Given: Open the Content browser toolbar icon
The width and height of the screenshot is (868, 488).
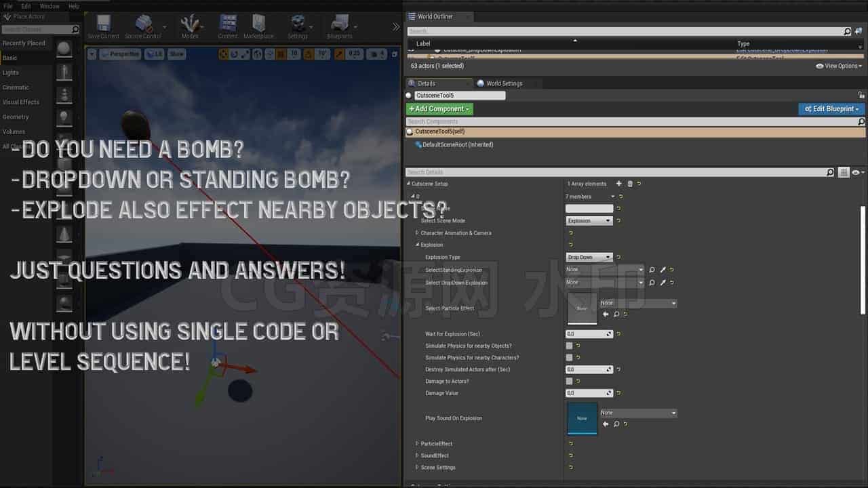Looking at the screenshot, I should click(x=228, y=26).
